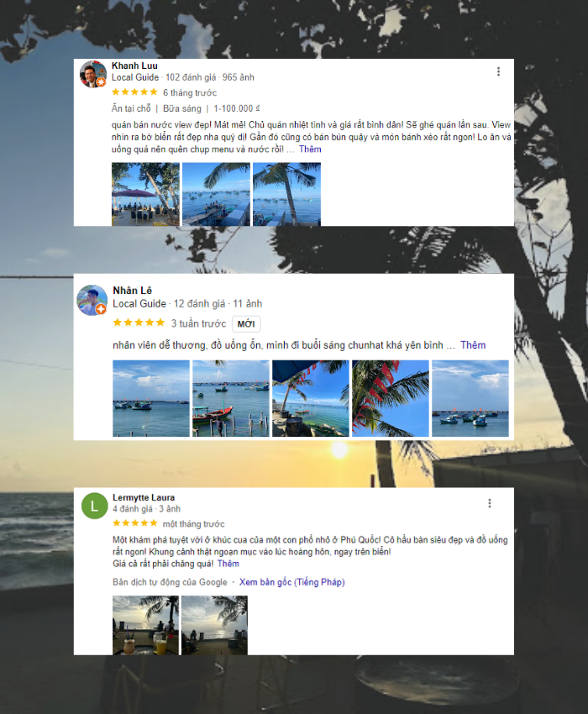Image resolution: width=588 pixels, height=714 pixels.
Task: Click the five-star rating on Lermytte Laura's review
Action: click(x=134, y=522)
